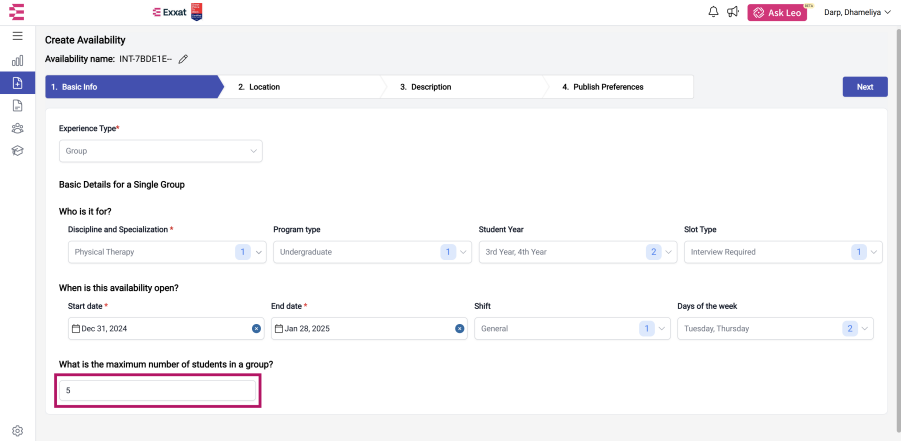Viewport: 902px width, 441px height.
Task: Clear the End date value
Action: pyautogui.click(x=459, y=329)
